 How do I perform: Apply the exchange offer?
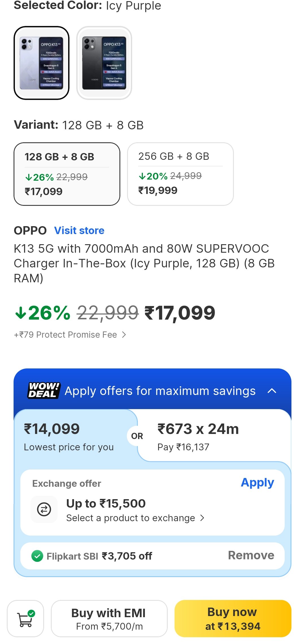coord(257,483)
